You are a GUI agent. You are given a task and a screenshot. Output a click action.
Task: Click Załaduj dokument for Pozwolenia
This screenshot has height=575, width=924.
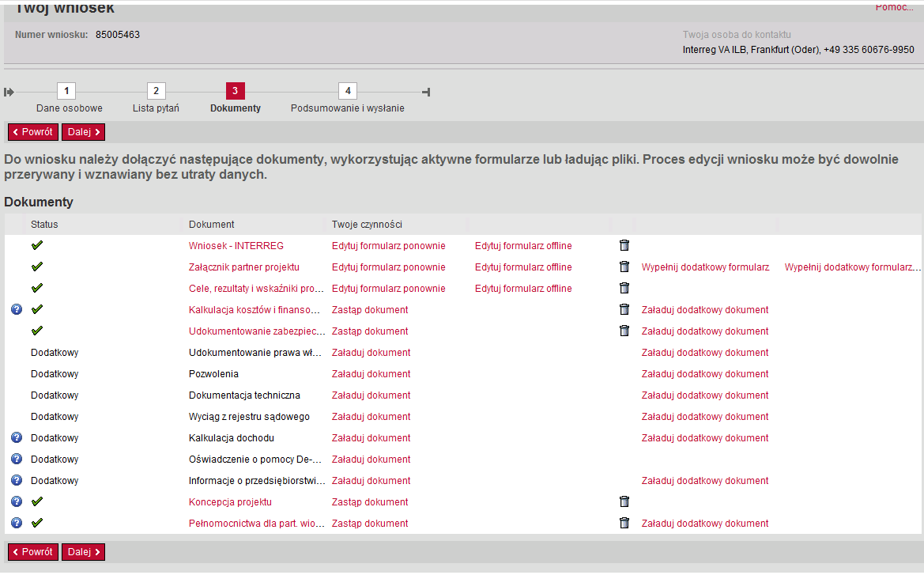pos(371,373)
